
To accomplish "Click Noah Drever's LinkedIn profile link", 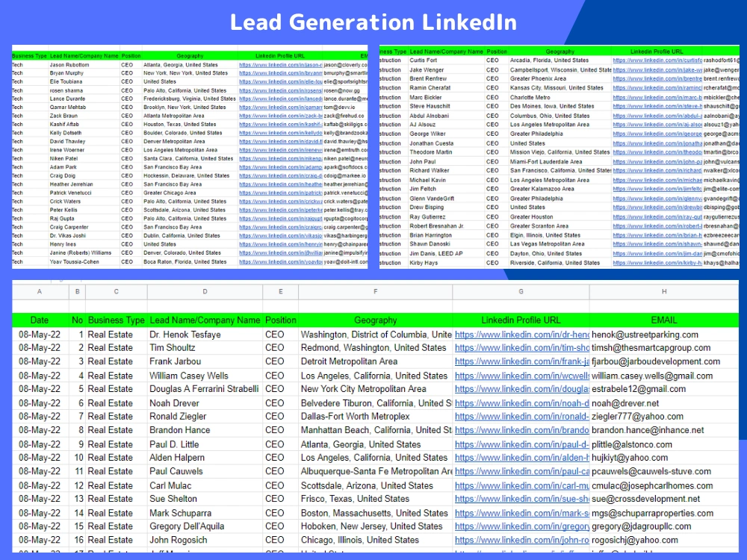I will (521, 403).
